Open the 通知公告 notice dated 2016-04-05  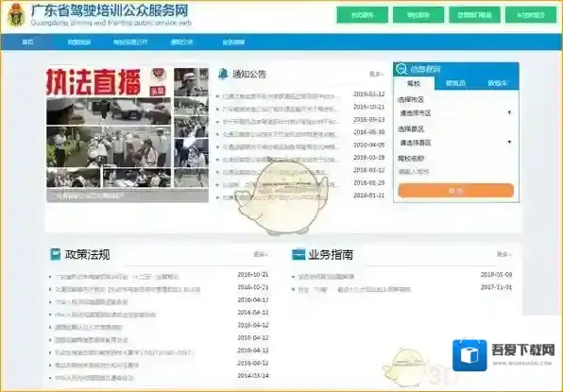point(281,146)
